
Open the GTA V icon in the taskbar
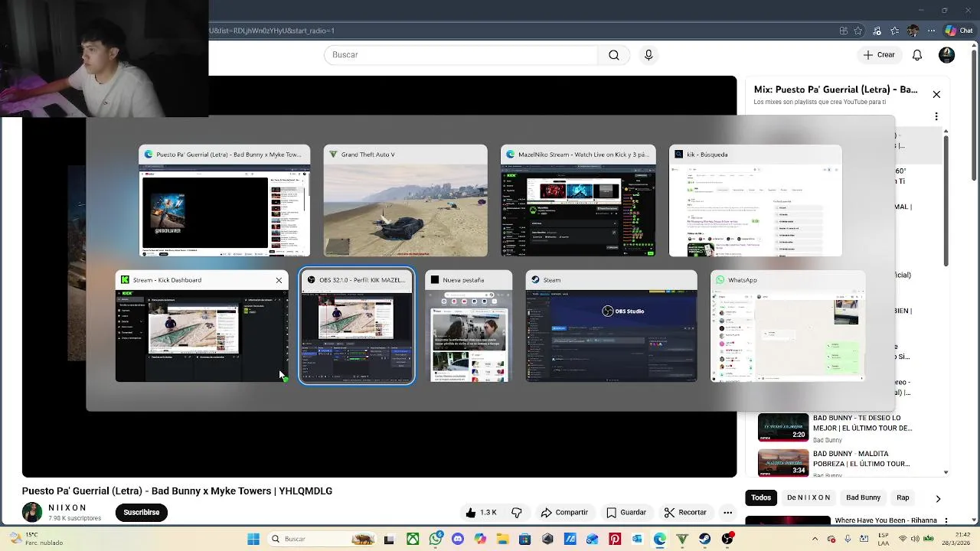(x=682, y=539)
